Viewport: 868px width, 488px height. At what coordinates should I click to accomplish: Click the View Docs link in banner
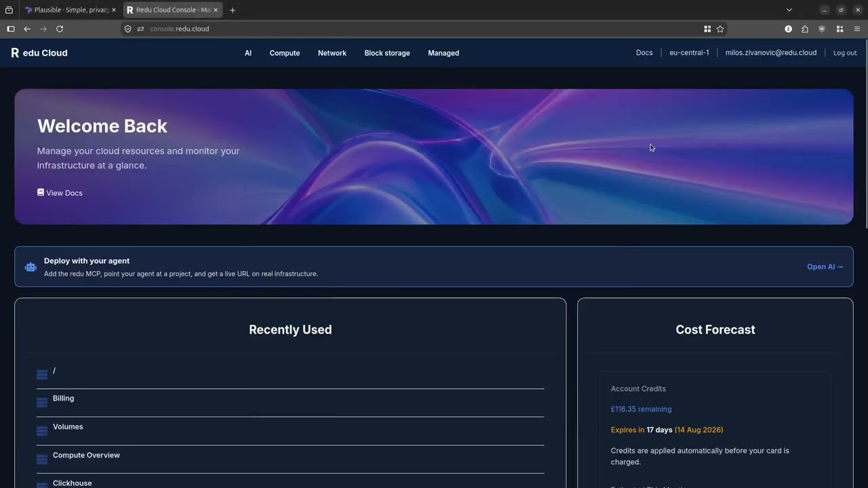coord(60,193)
